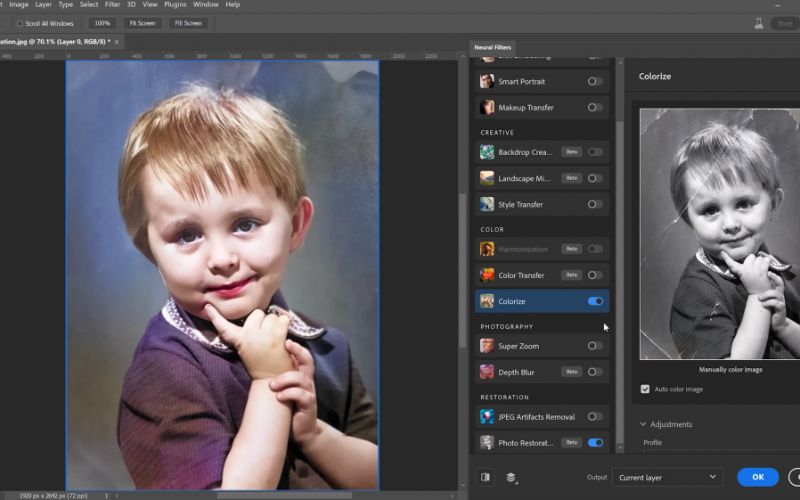
Task: Open the Image menu
Action: click(x=18, y=5)
